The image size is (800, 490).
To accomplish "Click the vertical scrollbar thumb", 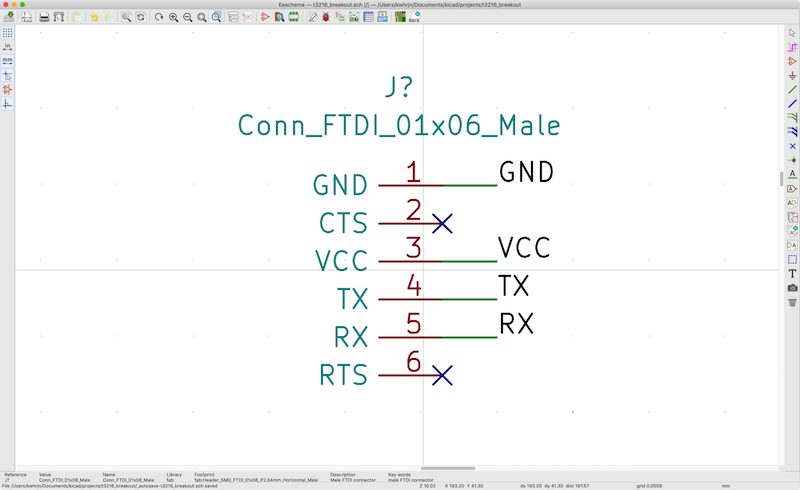I will click(781, 179).
